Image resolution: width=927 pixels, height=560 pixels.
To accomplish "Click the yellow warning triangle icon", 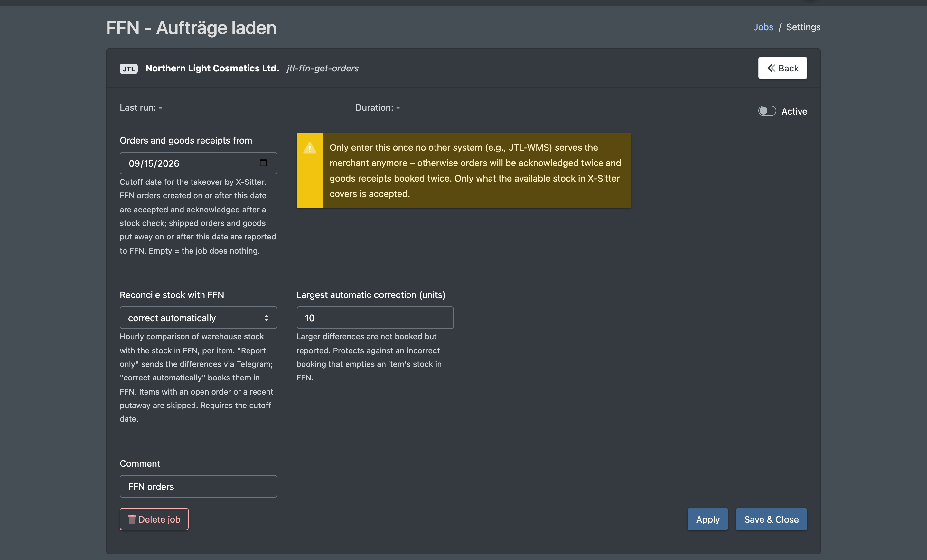I will [x=310, y=148].
